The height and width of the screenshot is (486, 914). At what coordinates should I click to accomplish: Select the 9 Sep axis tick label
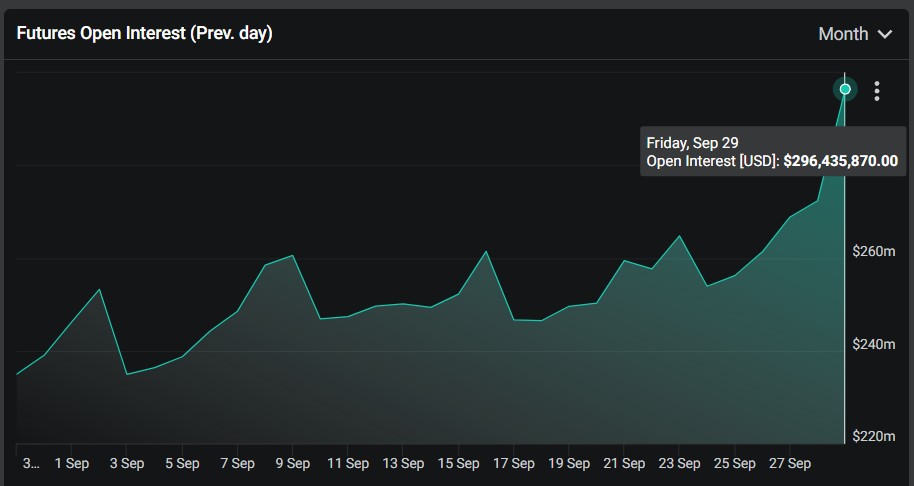pos(292,463)
